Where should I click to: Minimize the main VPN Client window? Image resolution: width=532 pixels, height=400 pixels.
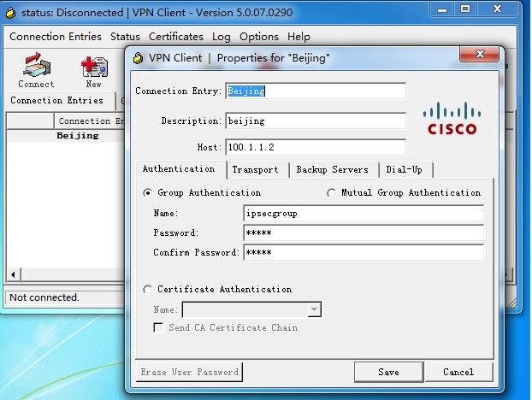point(442,9)
